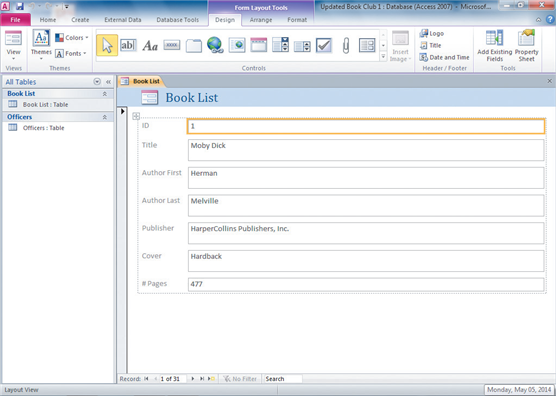Click the layout selector handle above ID label

(x=136, y=116)
